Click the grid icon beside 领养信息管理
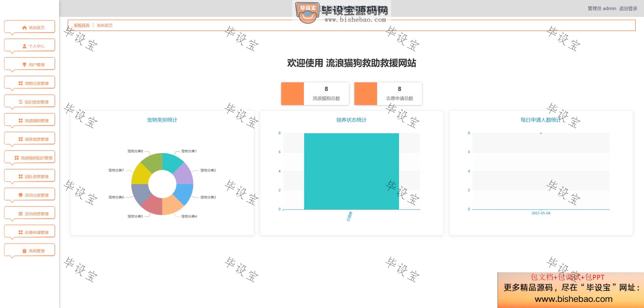The width and height of the screenshot is (644, 308). coord(21,139)
